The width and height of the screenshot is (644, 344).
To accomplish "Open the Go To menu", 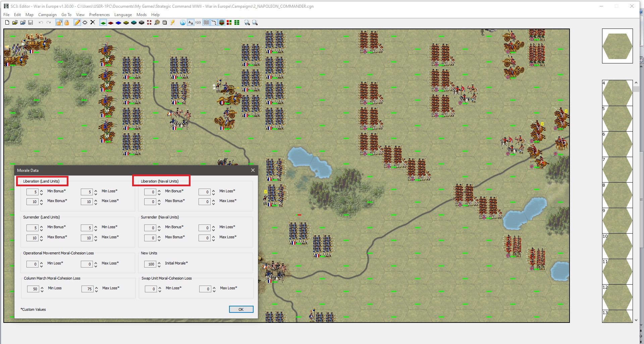I will 66,15.
